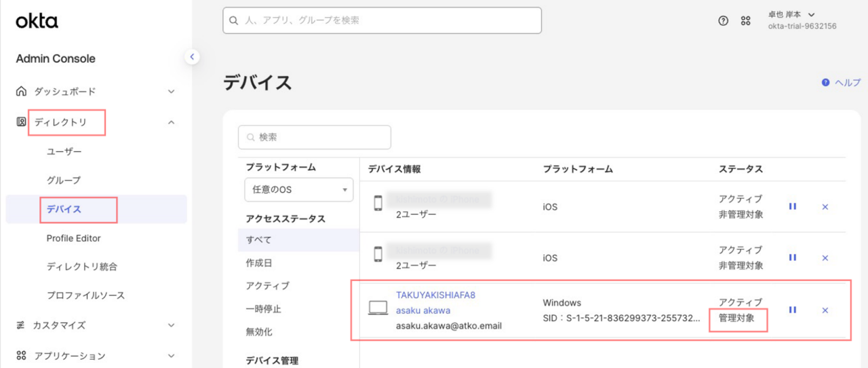868x368 pixels.
Task: Open the help question mark icon
Action: tap(723, 21)
